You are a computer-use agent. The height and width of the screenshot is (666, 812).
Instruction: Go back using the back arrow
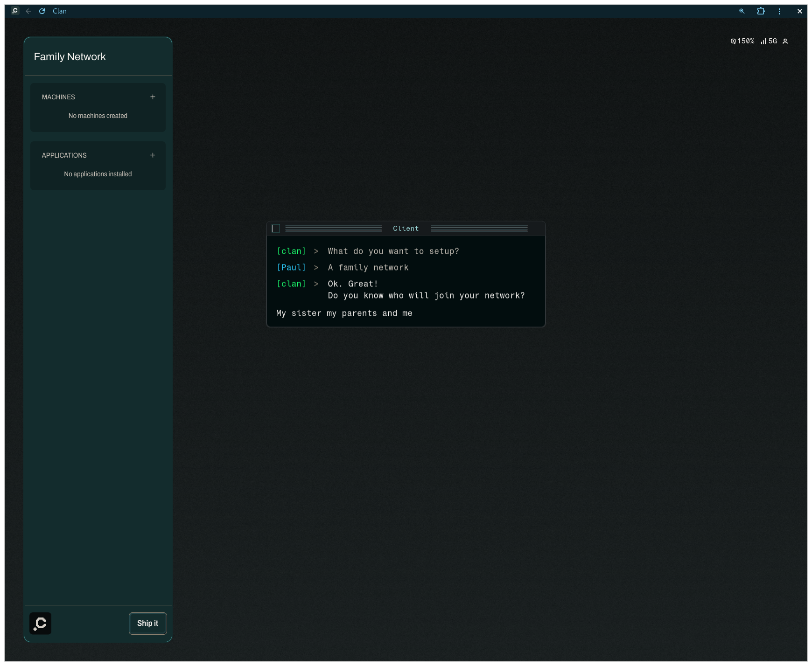[x=28, y=11]
